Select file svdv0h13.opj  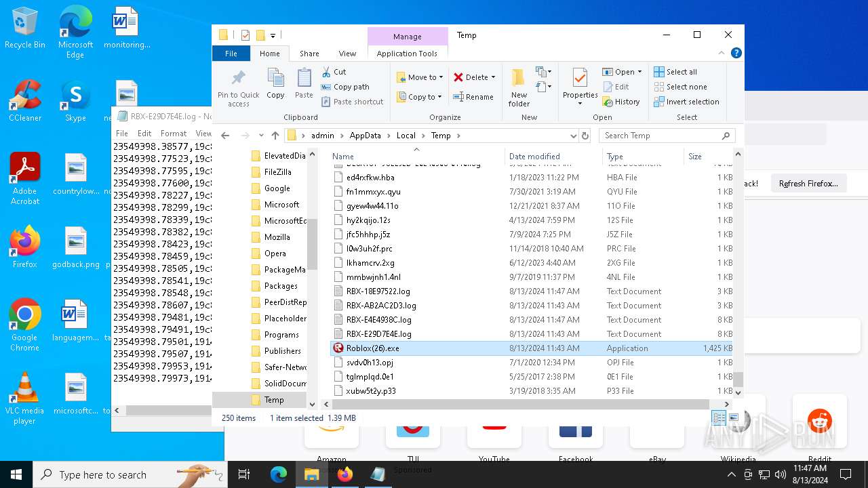coord(532,363)
